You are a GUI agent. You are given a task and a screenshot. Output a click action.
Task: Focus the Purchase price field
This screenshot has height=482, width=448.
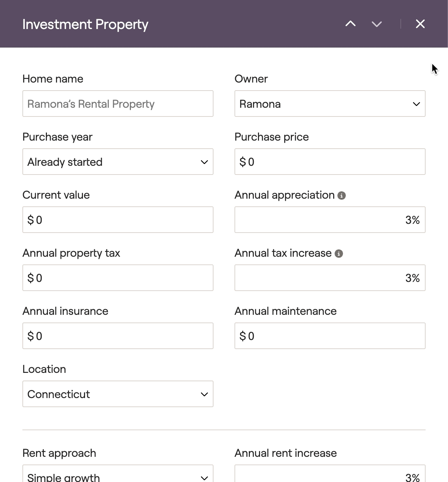pos(330,162)
